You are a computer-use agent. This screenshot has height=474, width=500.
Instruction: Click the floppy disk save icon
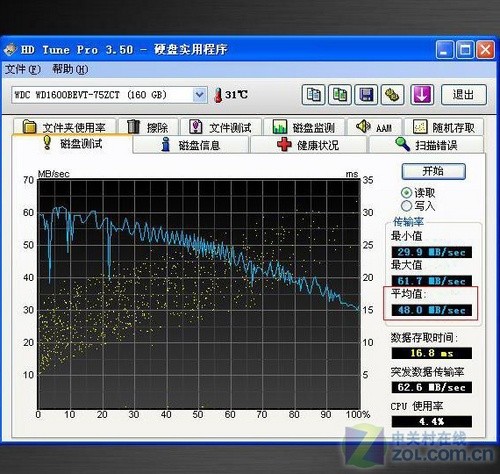pos(366,95)
